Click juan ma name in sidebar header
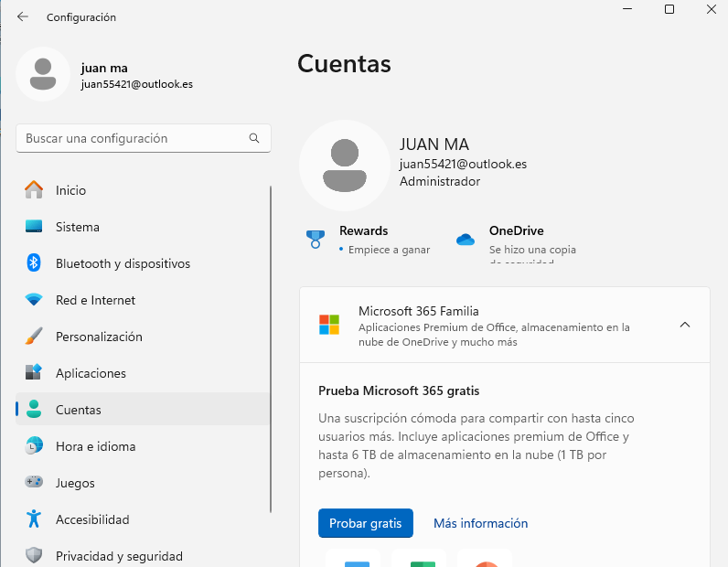Viewport: 728px width, 567px height. click(104, 68)
